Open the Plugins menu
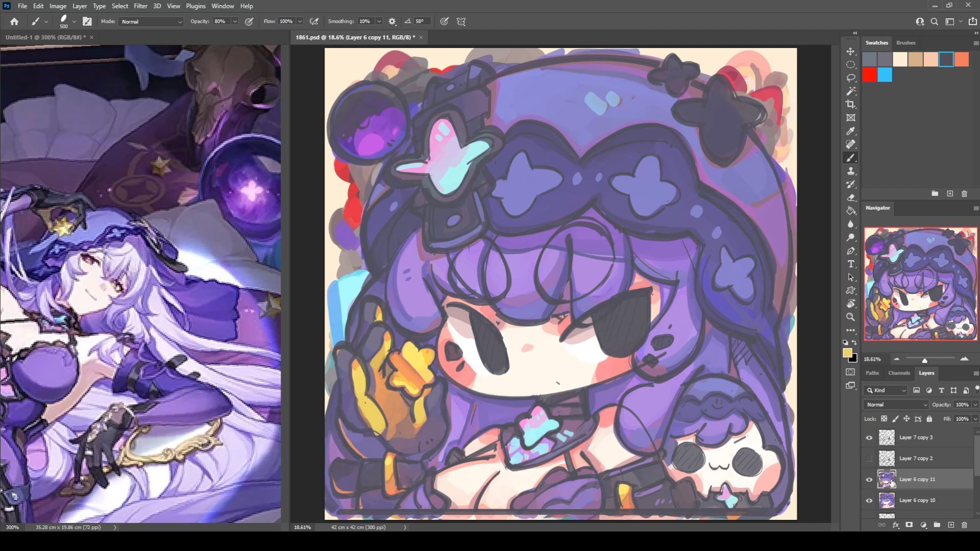The width and height of the screenshot is (980, 551). (x=195, y=6)
